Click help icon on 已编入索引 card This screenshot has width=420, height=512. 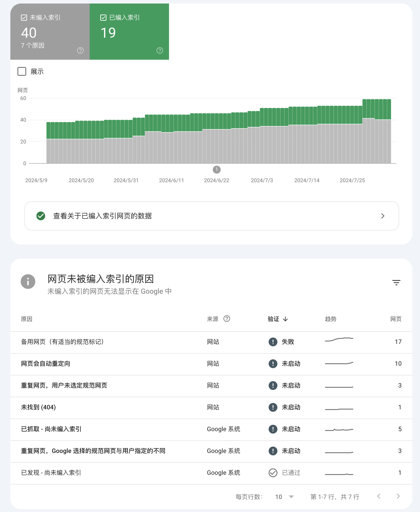pos(160,50)
